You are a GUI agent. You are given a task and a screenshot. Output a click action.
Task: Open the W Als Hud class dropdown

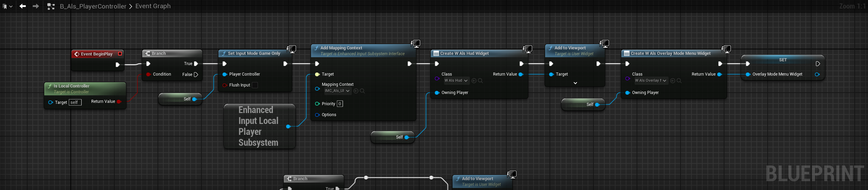[x=456, y=81]
